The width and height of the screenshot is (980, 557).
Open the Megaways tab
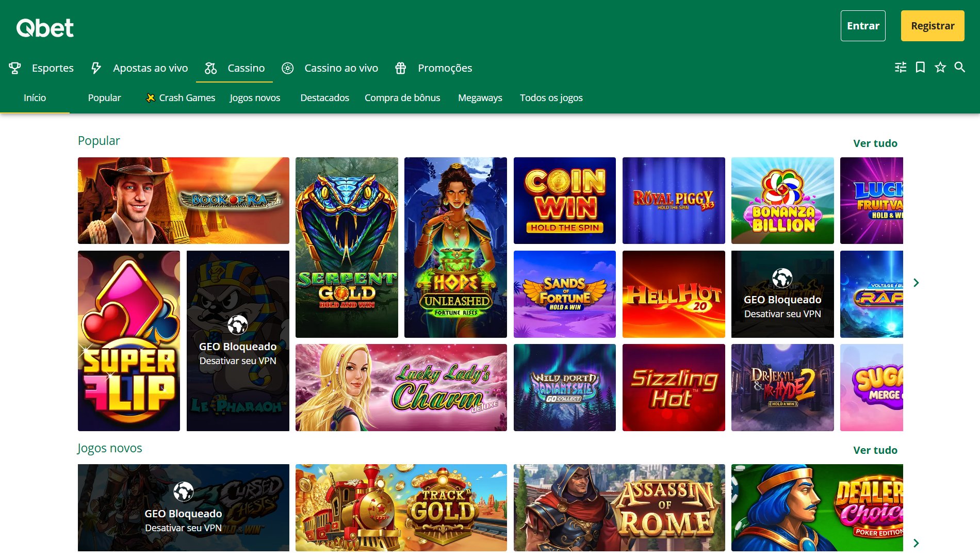(480, 98)
